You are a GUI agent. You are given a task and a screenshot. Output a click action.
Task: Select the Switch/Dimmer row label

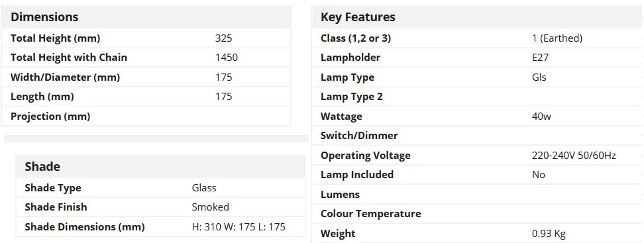click(x=359, y=136)
